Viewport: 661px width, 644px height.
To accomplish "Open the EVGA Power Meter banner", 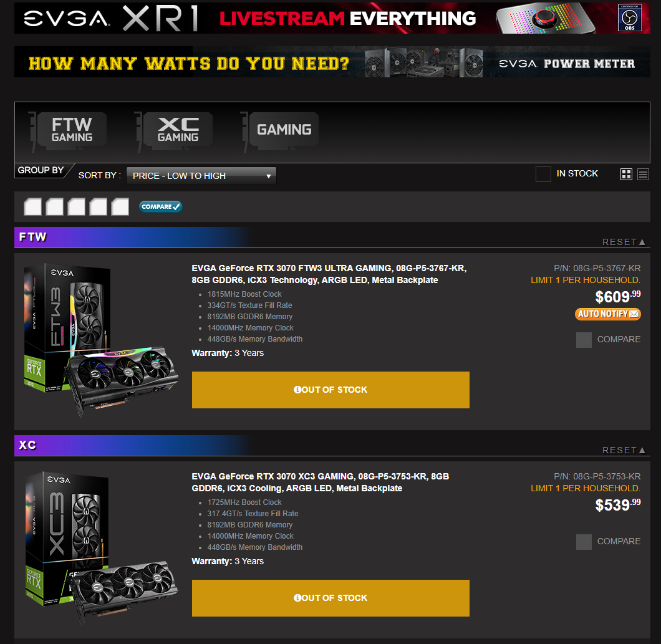I will click(332, 62).
